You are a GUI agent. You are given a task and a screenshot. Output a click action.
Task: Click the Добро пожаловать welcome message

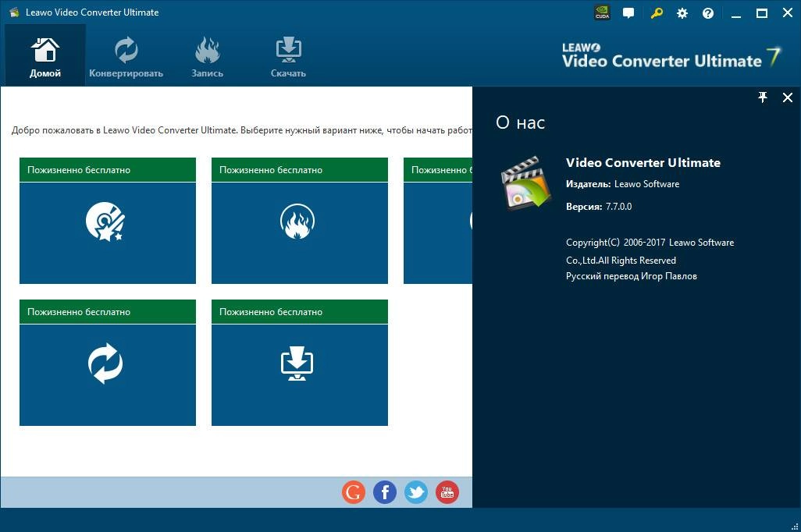pos(242,130)
